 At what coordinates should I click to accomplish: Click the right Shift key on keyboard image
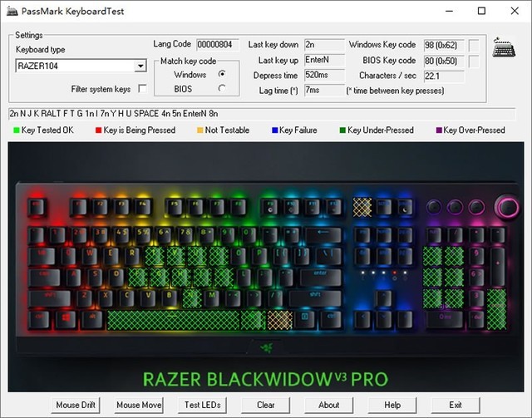[315, 298]
